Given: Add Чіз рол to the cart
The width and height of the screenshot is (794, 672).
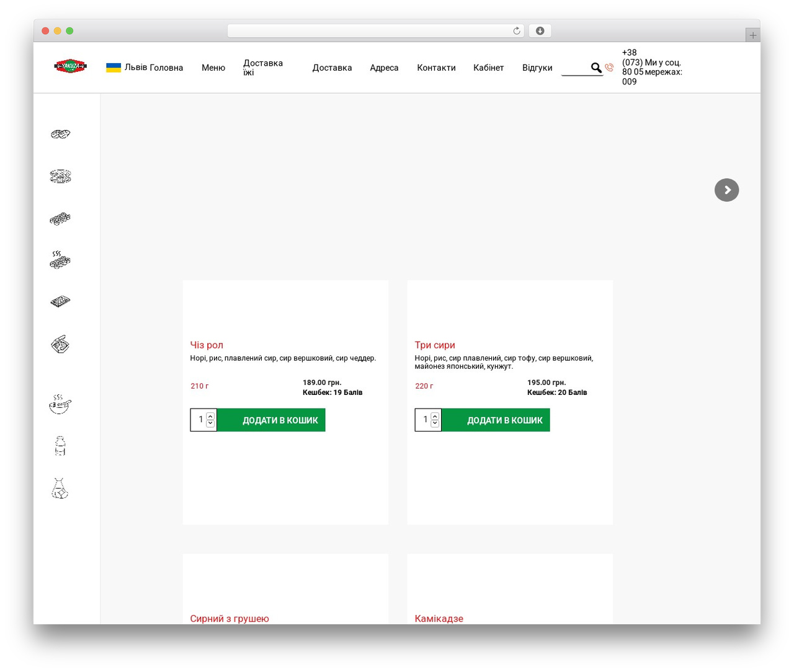Looking at the screenshot, I should click(271, 420).
